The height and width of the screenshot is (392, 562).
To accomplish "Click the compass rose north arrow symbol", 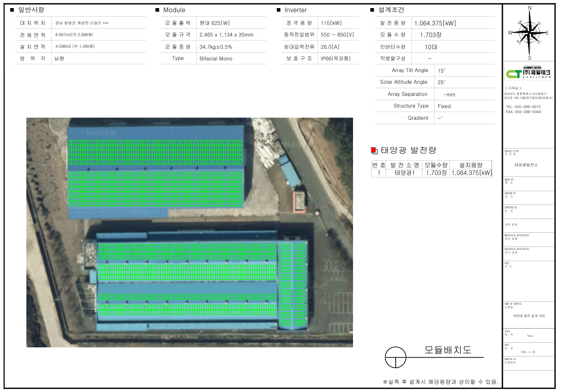I will [530, 31].
